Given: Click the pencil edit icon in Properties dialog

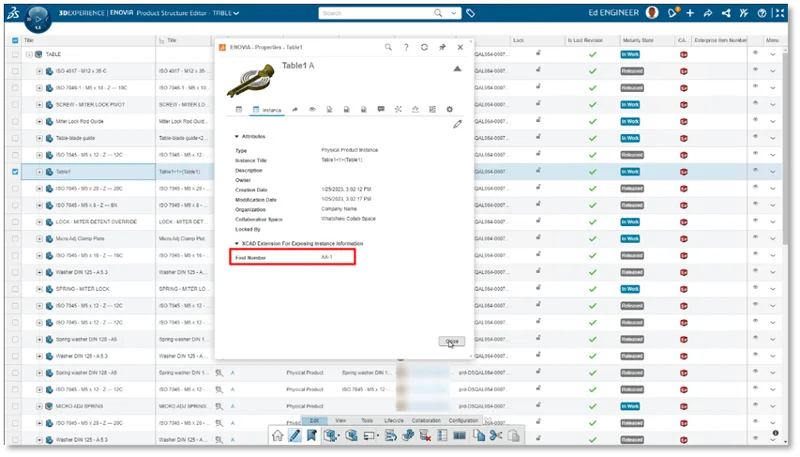Looking at the screenshot, I should (x=457, y=123).
